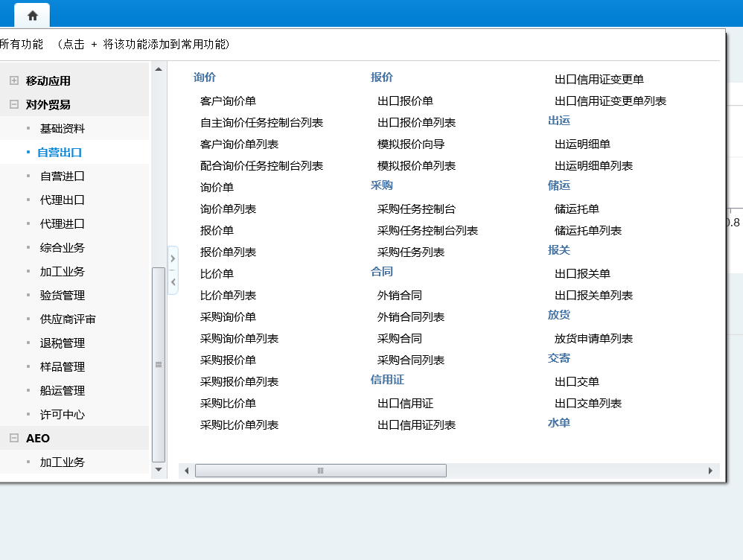Screen dimensions: 743x560
Task: Click the down arrow on the vertical scrollbar
Action: point(158,470)
